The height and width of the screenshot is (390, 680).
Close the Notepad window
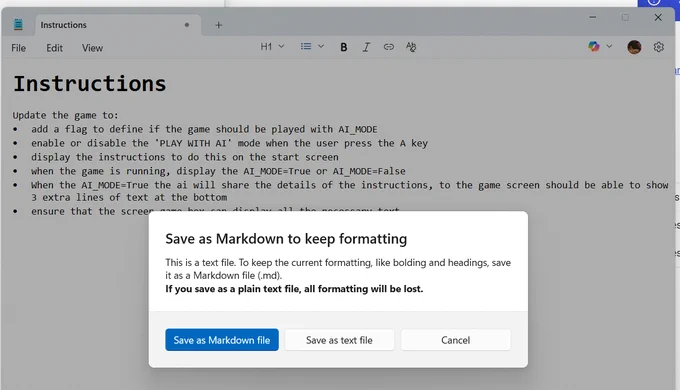pos(658,17)
